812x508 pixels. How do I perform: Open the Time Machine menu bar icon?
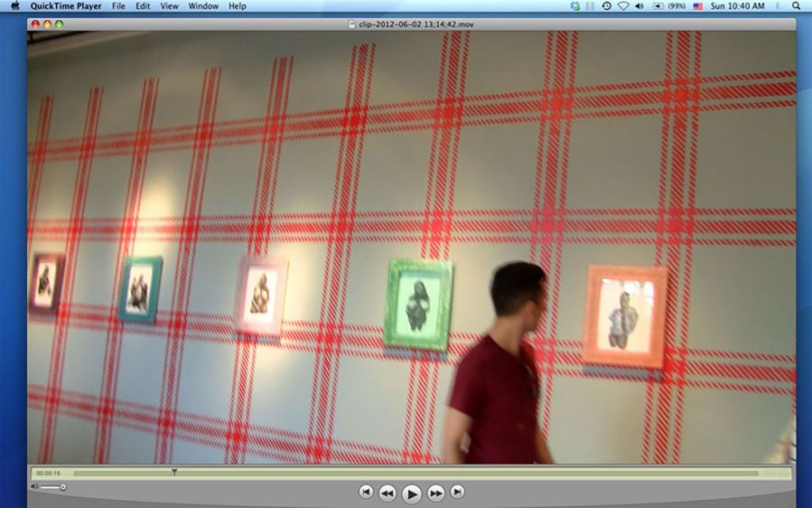point(606,6)
